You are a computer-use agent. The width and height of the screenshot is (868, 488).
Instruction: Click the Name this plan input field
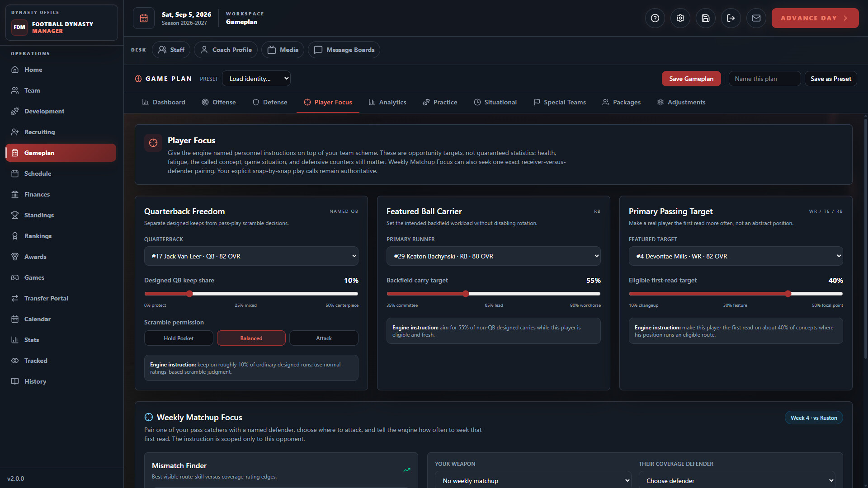click(764, 79)
